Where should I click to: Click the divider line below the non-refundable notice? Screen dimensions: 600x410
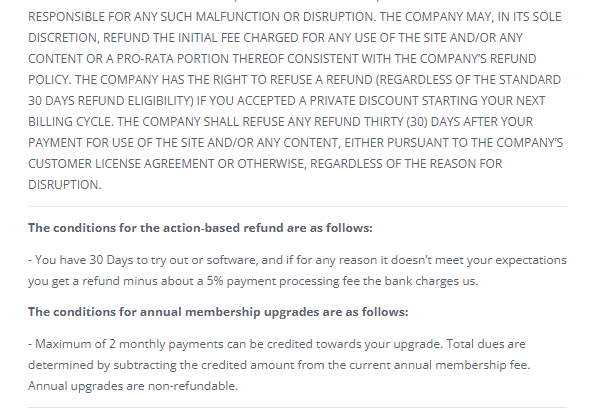point(297,407)
